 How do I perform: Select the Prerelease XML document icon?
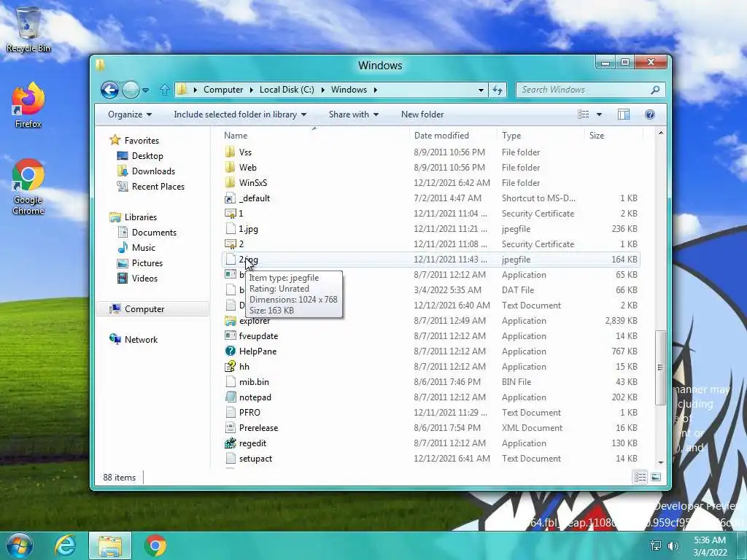[230, 427]
